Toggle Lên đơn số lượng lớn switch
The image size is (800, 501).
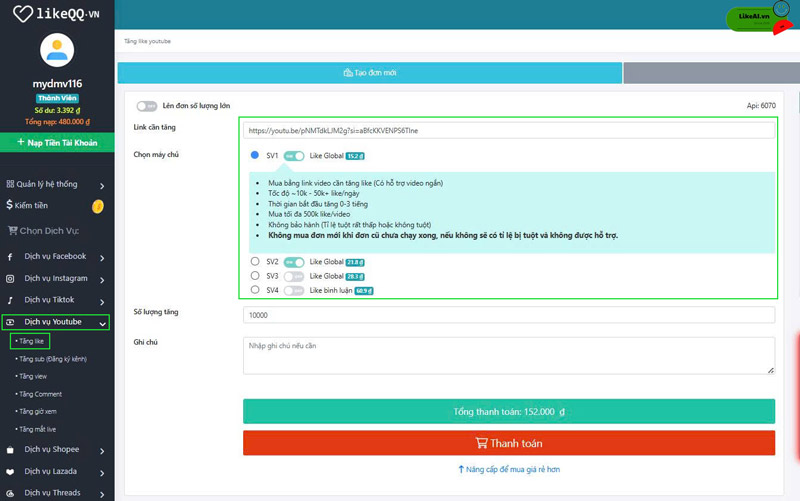[x=146, y=106]
